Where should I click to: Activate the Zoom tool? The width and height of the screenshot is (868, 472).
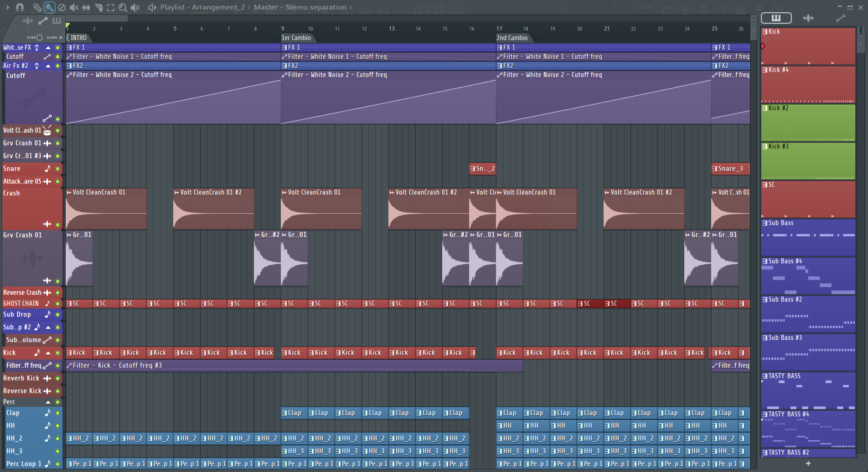pyautogui.click(x=122, y=7)
